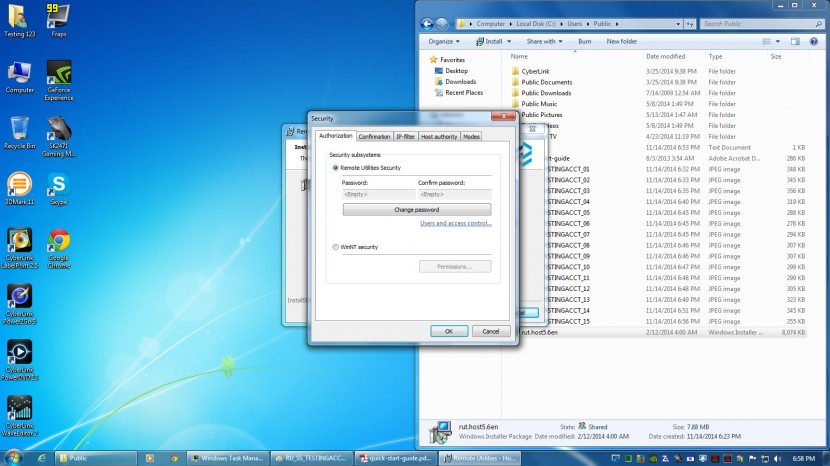Open the Users and access control link

tap(456, 223)
